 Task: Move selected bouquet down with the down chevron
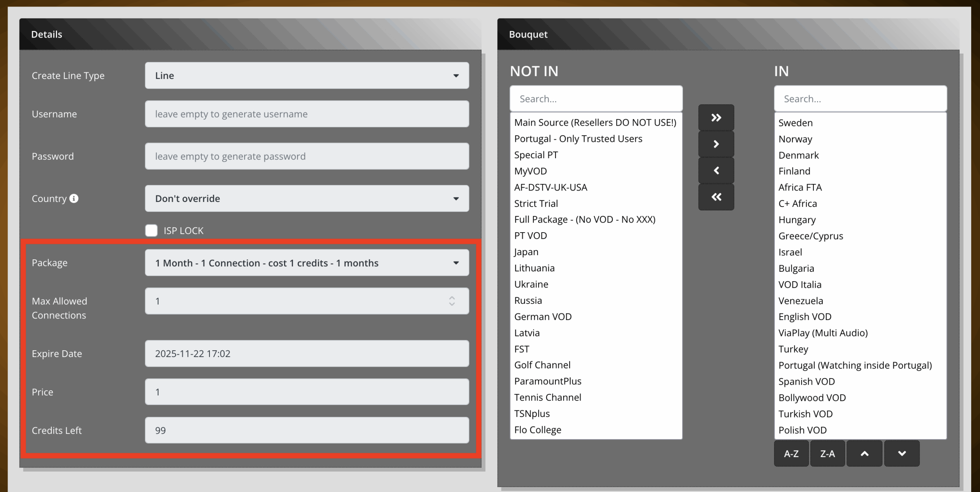coord(902,454)
